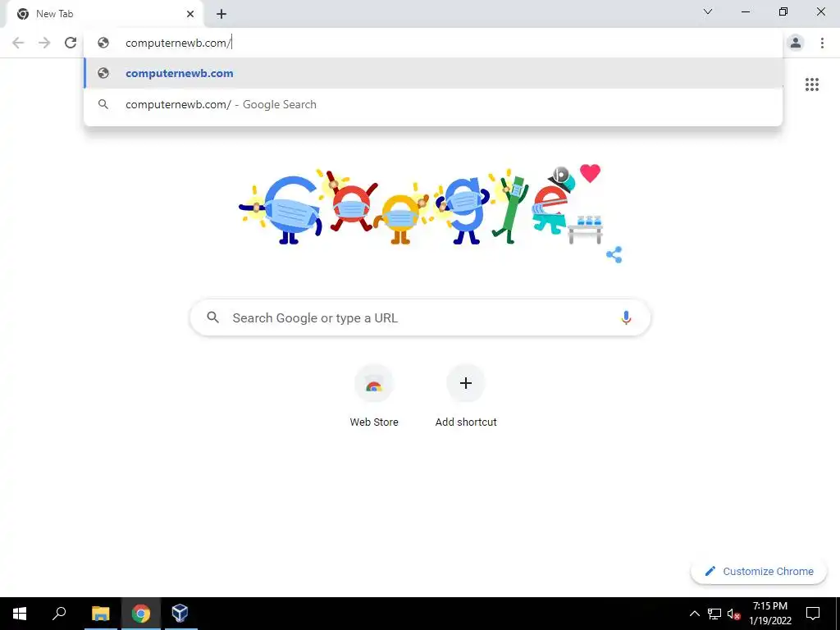Image resolution: width=840 pixels, height=630 pixels.
Task: Open the taskbar clock showing 7:15 PM
Action: 770,614
